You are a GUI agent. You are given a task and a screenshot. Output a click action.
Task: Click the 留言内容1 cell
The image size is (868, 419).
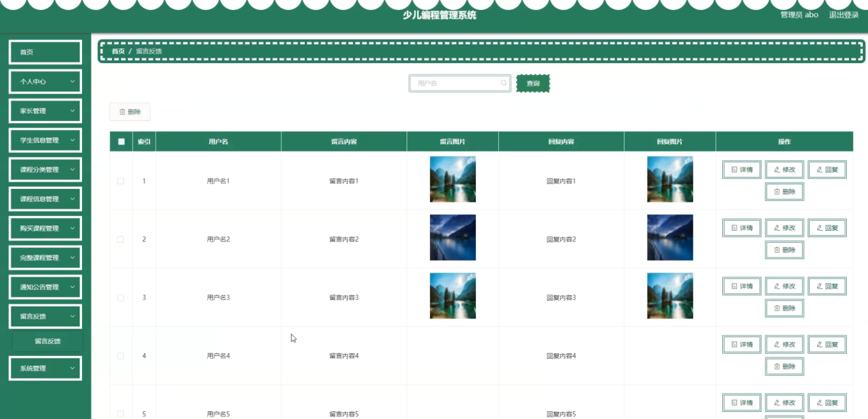(x=344, y=181)
